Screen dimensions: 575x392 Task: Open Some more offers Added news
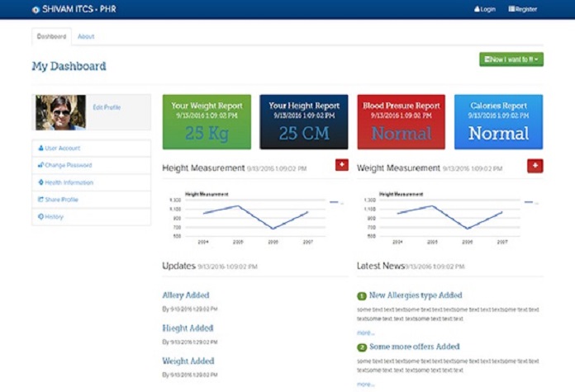415,347
